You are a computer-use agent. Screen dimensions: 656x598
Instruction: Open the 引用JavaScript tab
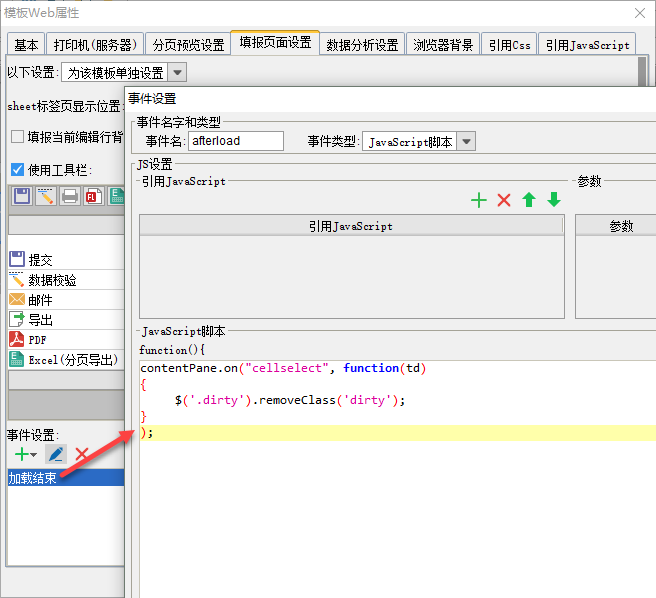tap(587, 44)
